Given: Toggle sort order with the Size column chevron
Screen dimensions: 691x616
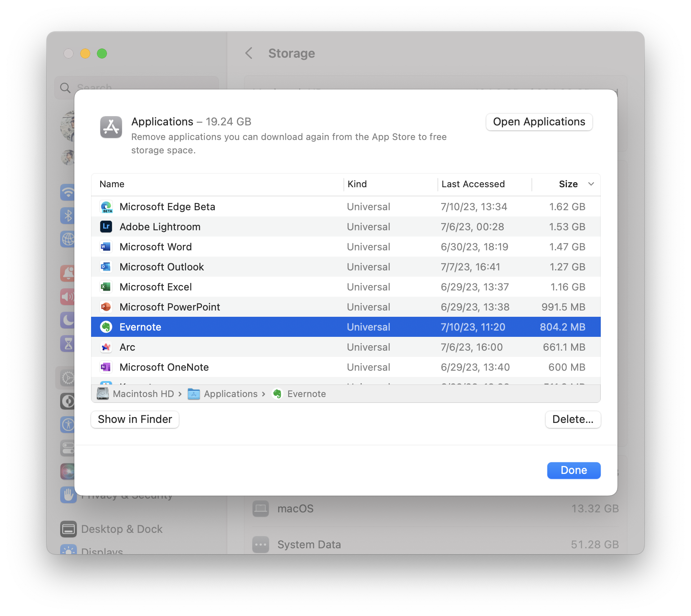Looking at the screenshot, I should coord(591,184).
